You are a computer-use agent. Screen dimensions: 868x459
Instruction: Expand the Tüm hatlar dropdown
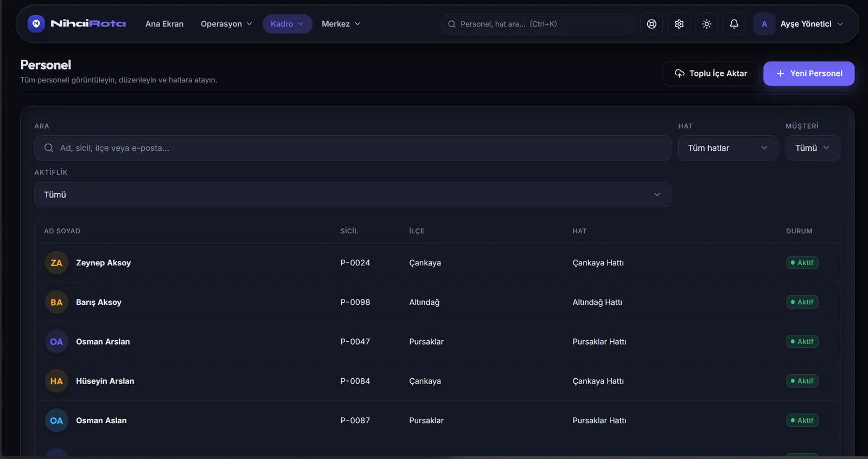click(x=728, y=148)
